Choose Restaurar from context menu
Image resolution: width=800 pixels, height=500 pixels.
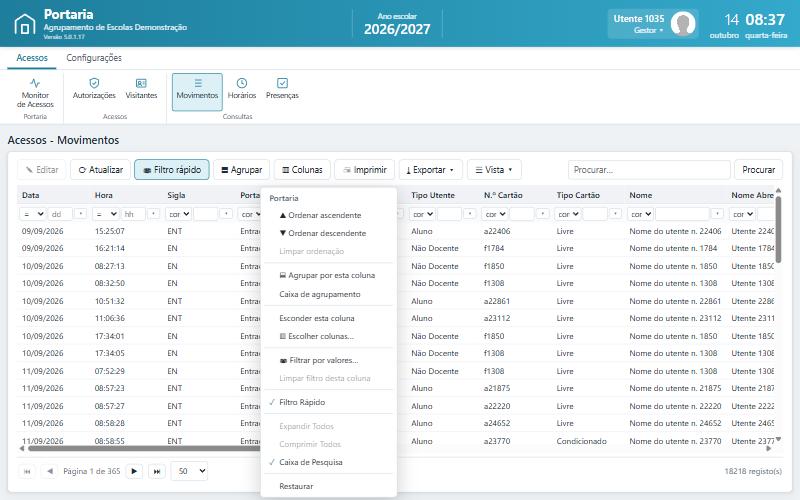[x=329, y=486]
